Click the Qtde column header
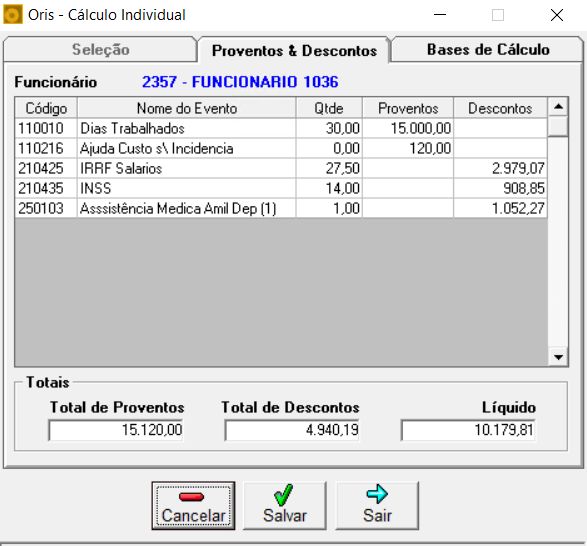Image resolution: width=587 pixels, height=546 pixels. coord(329,108)
